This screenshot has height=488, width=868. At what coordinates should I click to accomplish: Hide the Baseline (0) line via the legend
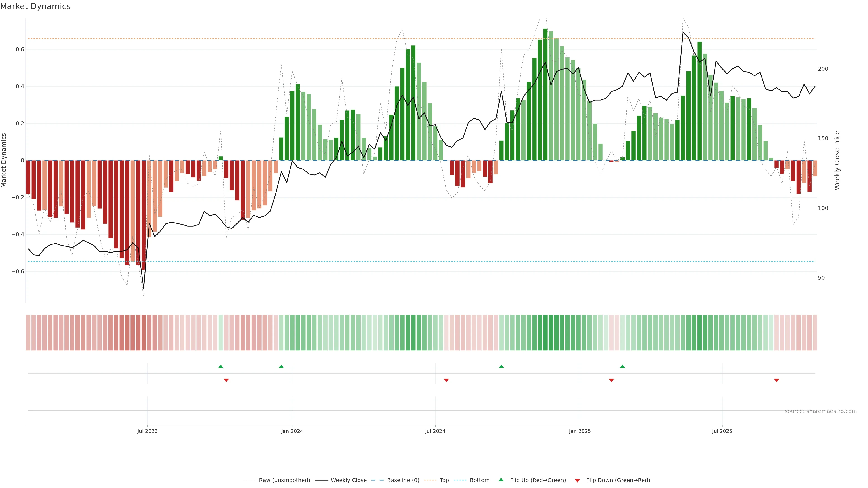coord(403,480)
